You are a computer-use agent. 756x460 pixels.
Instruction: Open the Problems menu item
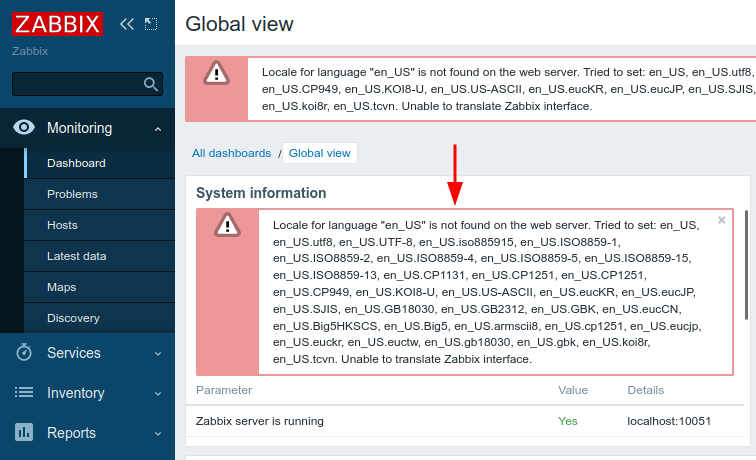coord(99,194)
